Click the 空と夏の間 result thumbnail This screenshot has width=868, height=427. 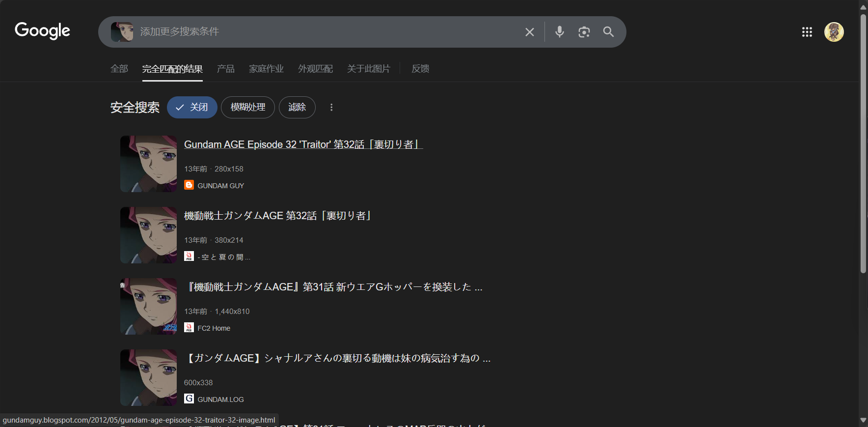[x=148, y=235]
